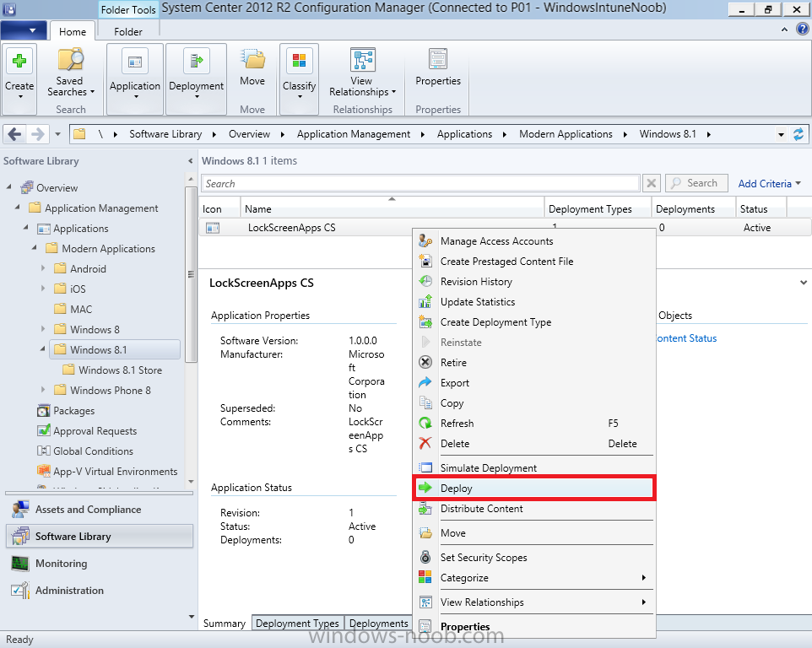
Task: Click the Set Security Scopes lock icon
Action: click(x=425, y=557)
